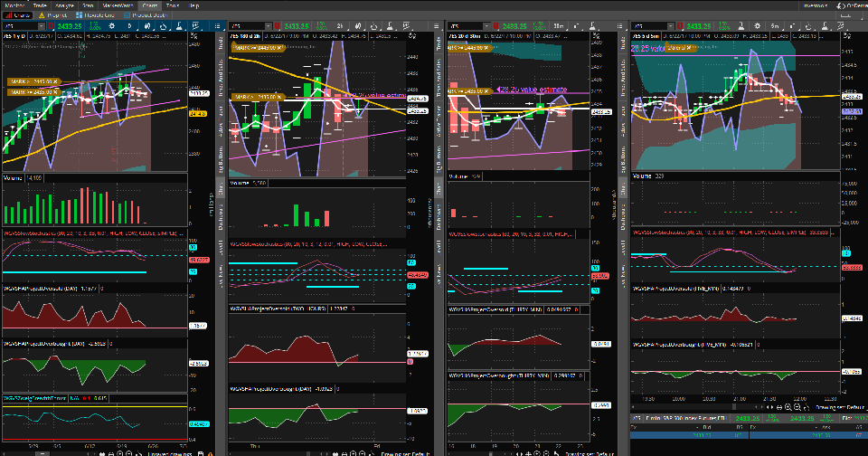Open the Monitor tab
This screenshot has width=868, height=456.
tap(15, 5)
